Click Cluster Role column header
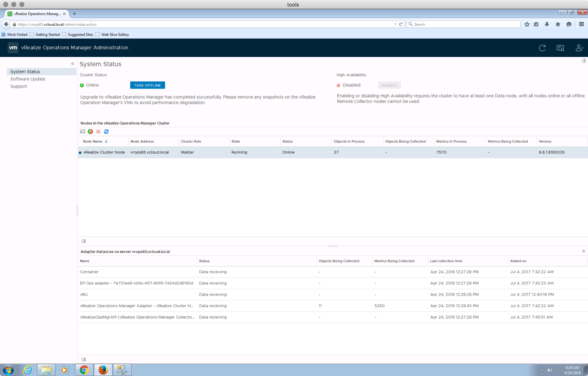Screen dimensions: 588x376 pos(191,141)
